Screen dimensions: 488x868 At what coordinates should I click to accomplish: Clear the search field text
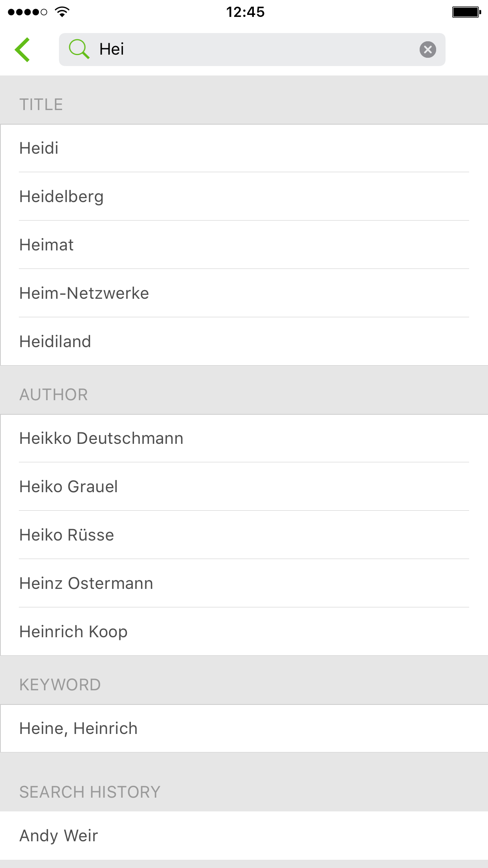point(427,50)
